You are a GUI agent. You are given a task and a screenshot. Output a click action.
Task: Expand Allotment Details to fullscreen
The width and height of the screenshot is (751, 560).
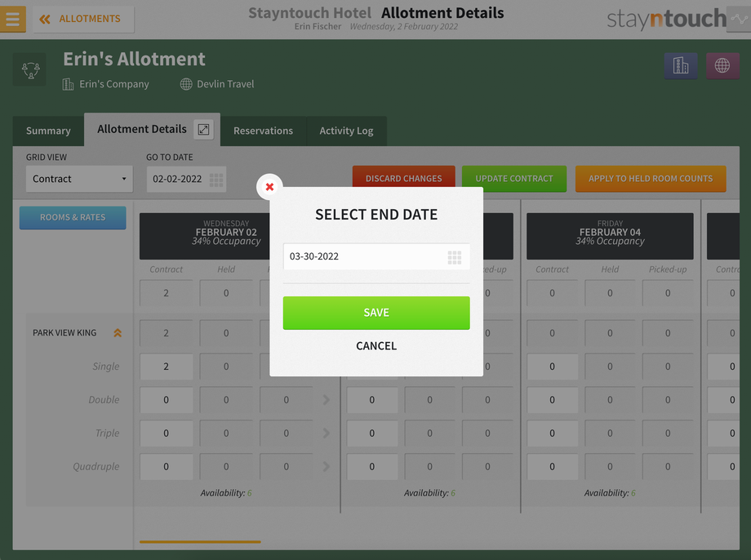coord(203,129)
